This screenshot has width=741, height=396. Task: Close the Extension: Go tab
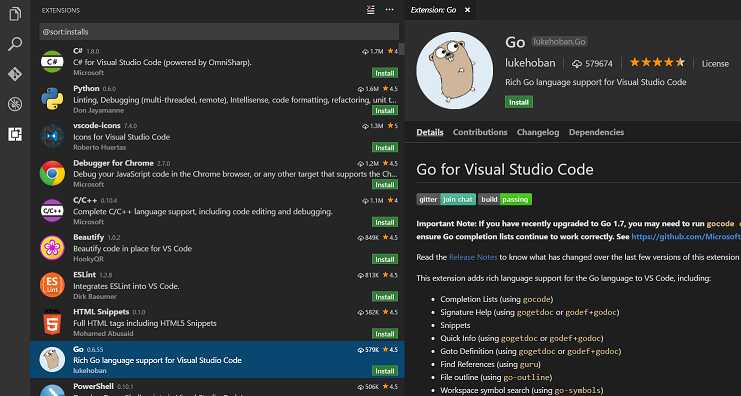pyautogui.click(x=467, y=10)
